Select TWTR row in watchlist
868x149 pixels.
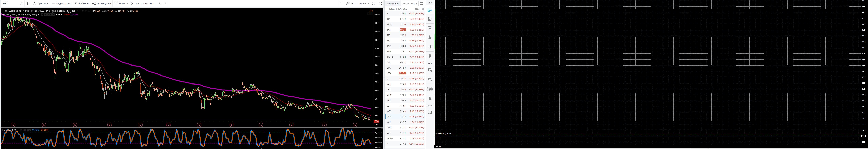coord(405,57)
